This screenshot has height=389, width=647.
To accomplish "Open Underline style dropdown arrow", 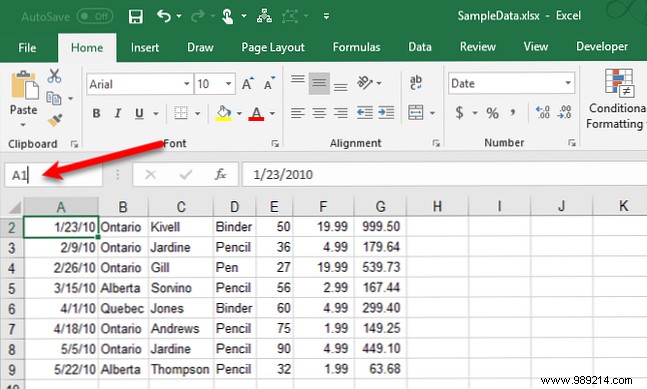I will [156, 113].
